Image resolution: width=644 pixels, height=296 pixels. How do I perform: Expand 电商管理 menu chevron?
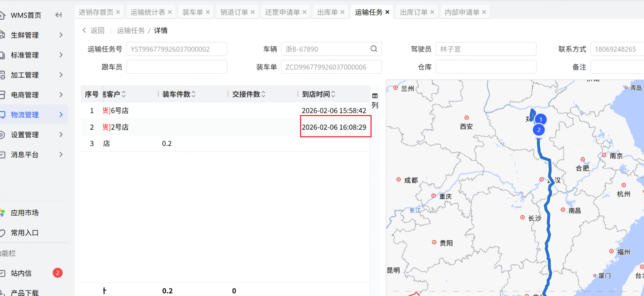[61, 95]
